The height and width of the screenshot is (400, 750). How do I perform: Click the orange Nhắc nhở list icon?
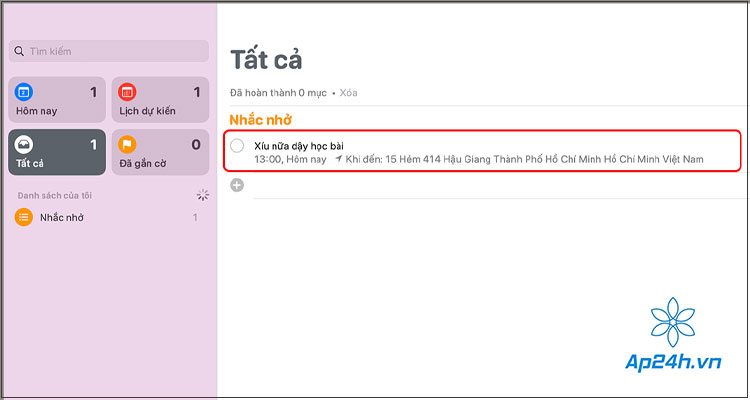23,218
